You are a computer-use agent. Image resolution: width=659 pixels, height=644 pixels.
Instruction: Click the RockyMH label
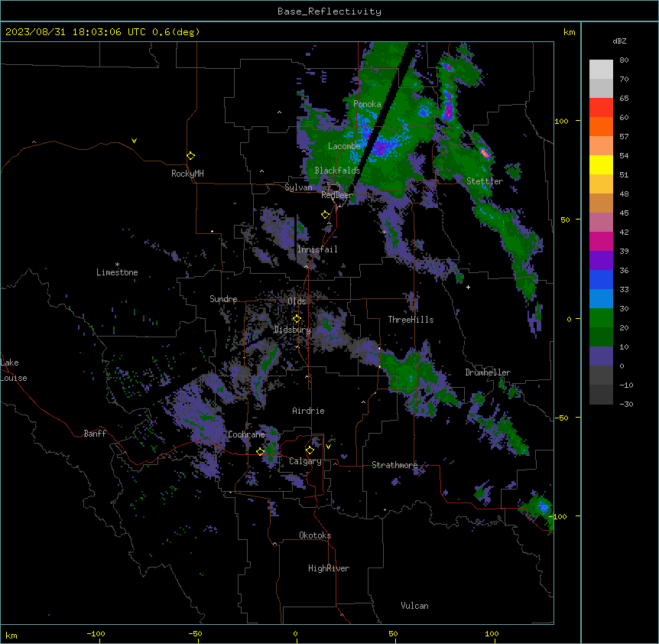tap(187, 174)
